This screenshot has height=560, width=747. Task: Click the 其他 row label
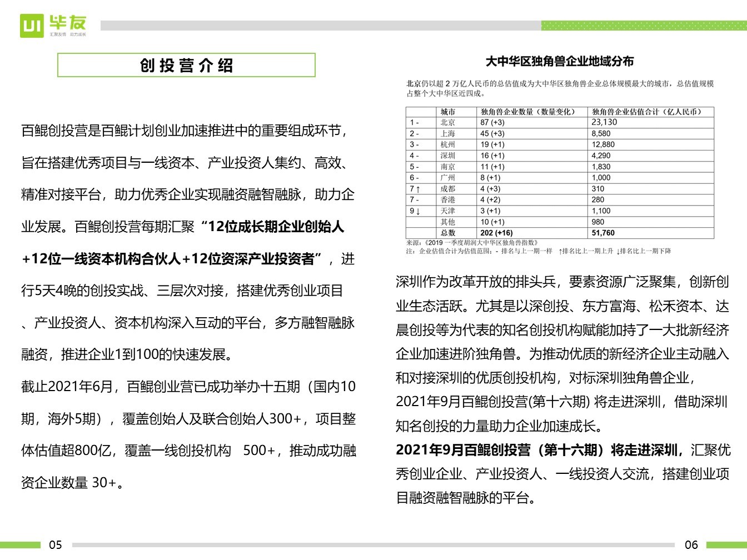[448, 222]
